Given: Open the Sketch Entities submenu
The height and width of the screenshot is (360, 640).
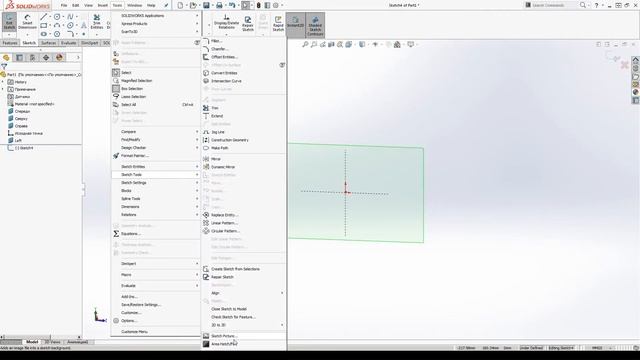Looking at the screenshot, I should tap(156, 167).
